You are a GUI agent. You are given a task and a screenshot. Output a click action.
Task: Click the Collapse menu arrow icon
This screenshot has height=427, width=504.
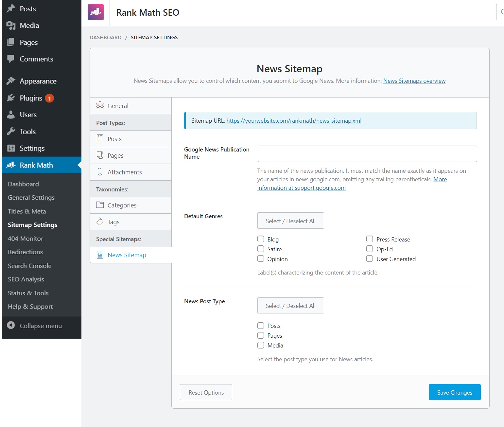11,325
